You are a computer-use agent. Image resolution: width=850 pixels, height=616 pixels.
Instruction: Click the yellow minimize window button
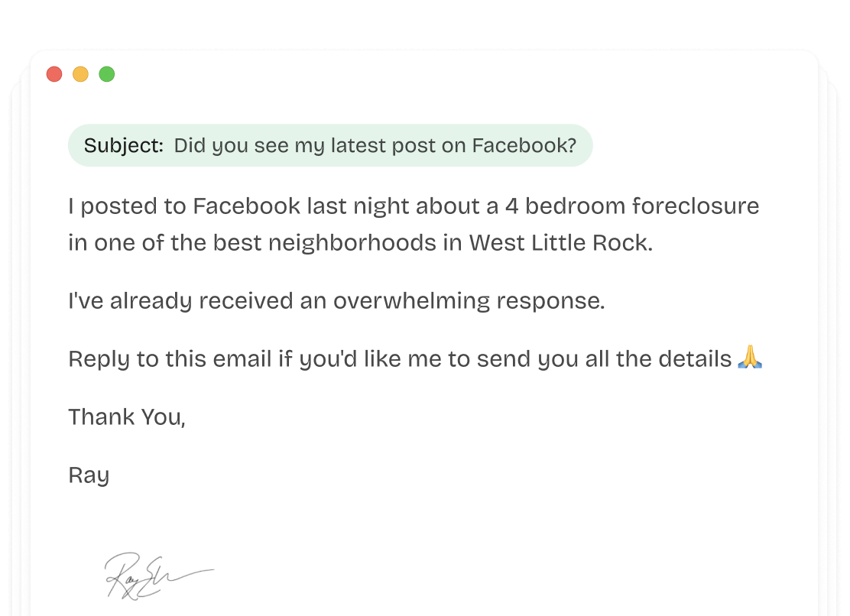click(x=80, y=74)
